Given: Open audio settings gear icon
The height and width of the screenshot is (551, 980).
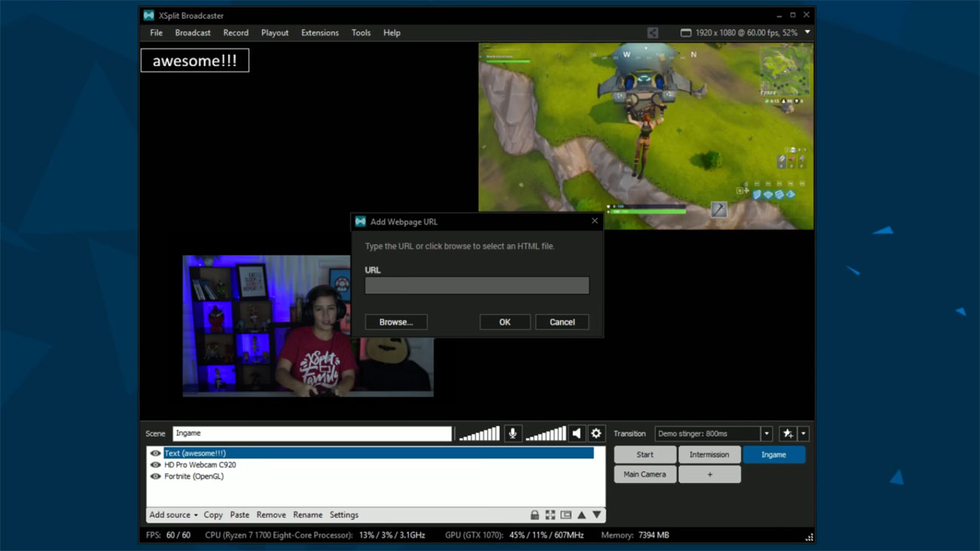Looking at the screenshot, I should click(596, 433).
